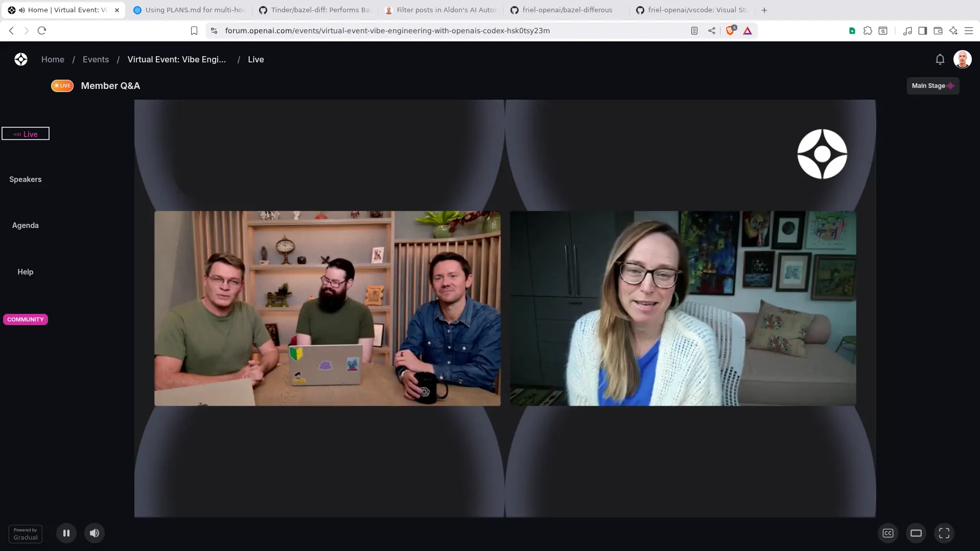Open Brave Rewards
This screenshot has height=551, width=980.
point(747,31)
